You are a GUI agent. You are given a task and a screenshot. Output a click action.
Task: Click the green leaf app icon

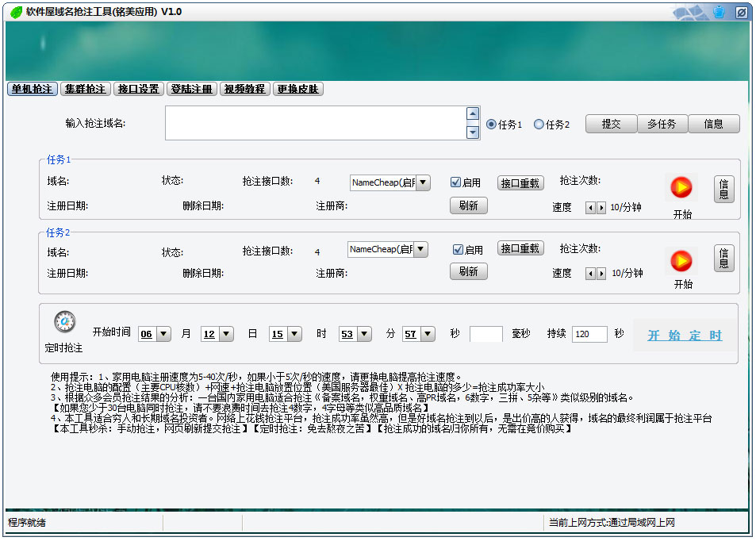tap(15, 12)
